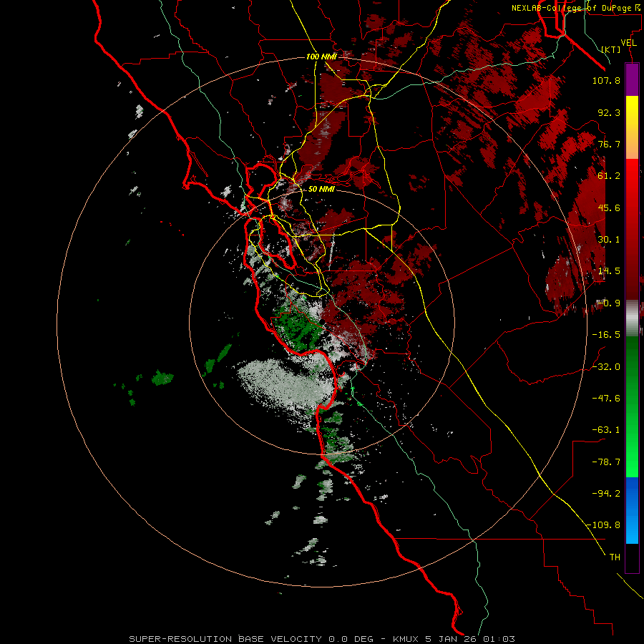The height and width of the screenshot is (644, 644).
Task: Select the -94.2 scale value
Action: 606,494
